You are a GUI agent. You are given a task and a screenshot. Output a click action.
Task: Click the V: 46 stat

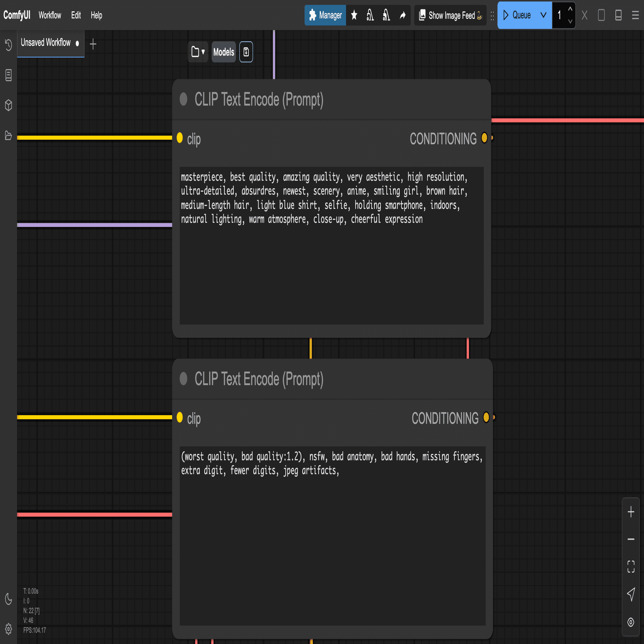[x=28, y=620]
